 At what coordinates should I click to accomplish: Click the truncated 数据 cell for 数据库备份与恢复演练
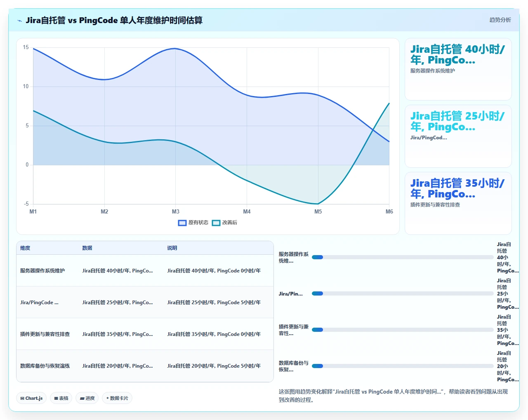(x=118, y=366)
